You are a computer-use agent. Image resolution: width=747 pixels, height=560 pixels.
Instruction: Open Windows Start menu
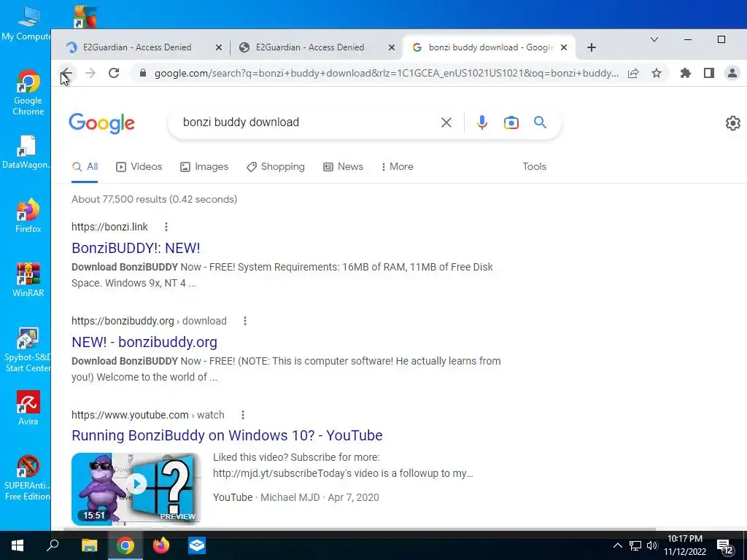[x=18, y=545]
